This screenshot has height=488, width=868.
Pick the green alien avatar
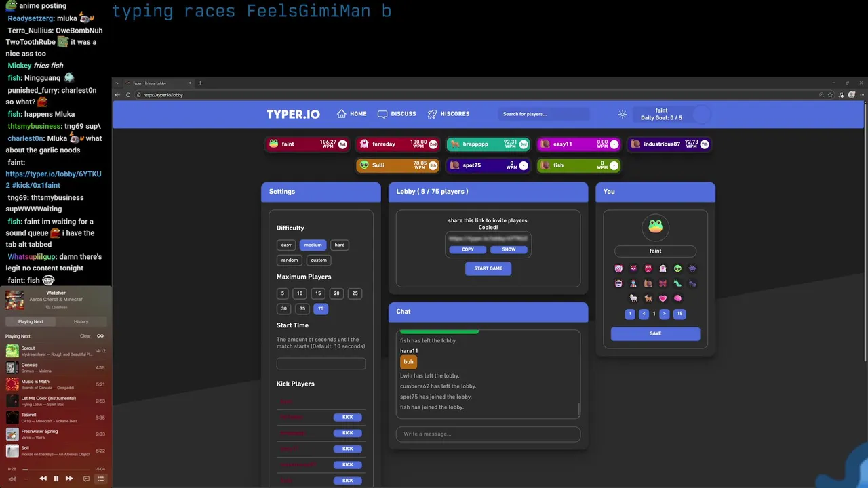[677, 268]
